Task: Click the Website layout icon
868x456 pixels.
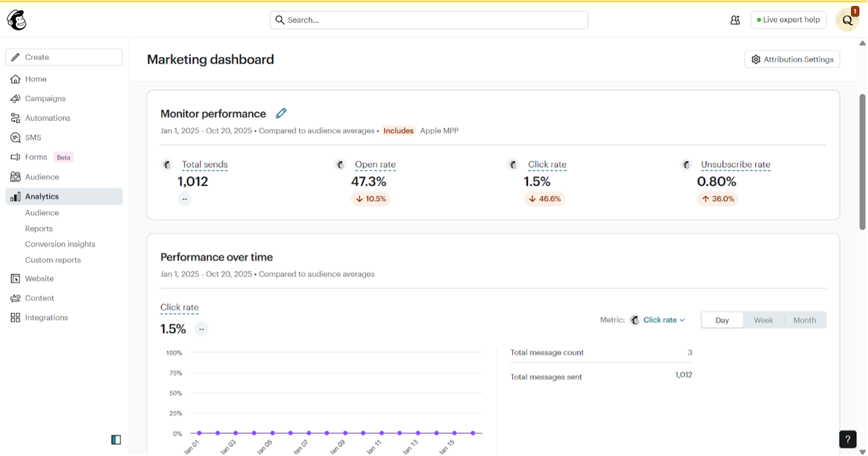Action: (x=15, y=279)
